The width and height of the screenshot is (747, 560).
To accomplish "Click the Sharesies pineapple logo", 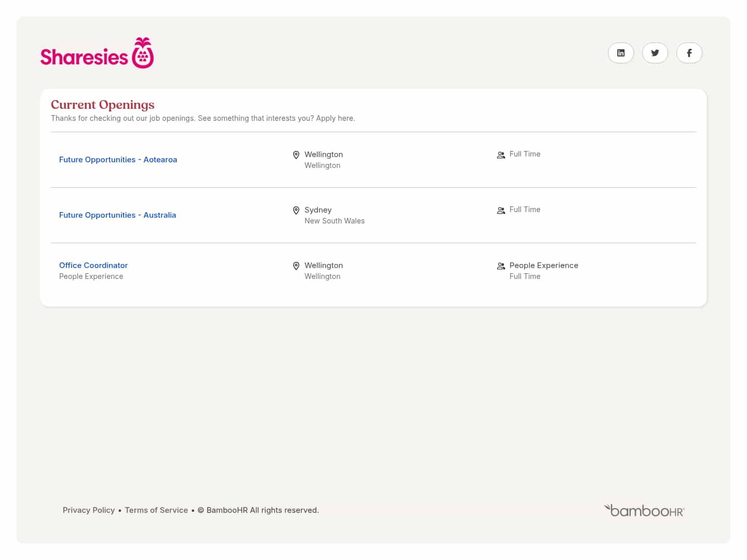I will pos(97,53).
